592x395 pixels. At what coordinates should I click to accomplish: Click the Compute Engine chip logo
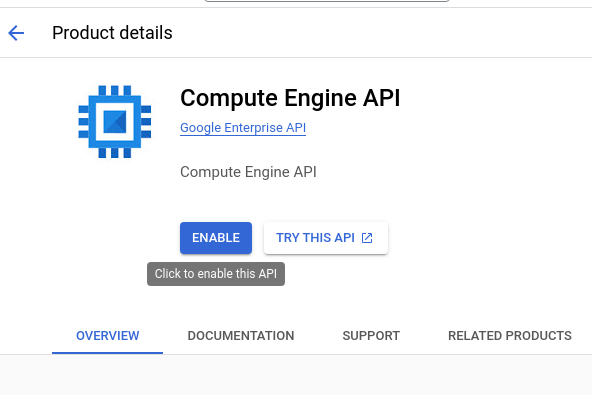pos(115,122)
